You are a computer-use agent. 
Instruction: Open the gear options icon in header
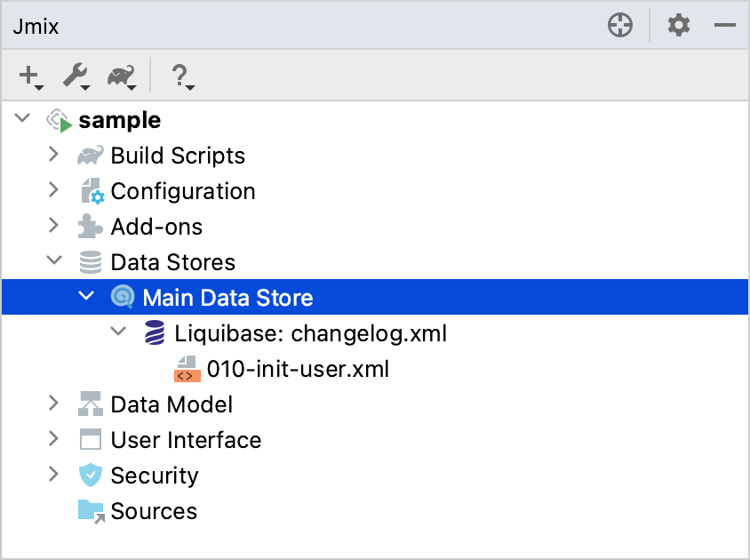[x=679, y=26]
